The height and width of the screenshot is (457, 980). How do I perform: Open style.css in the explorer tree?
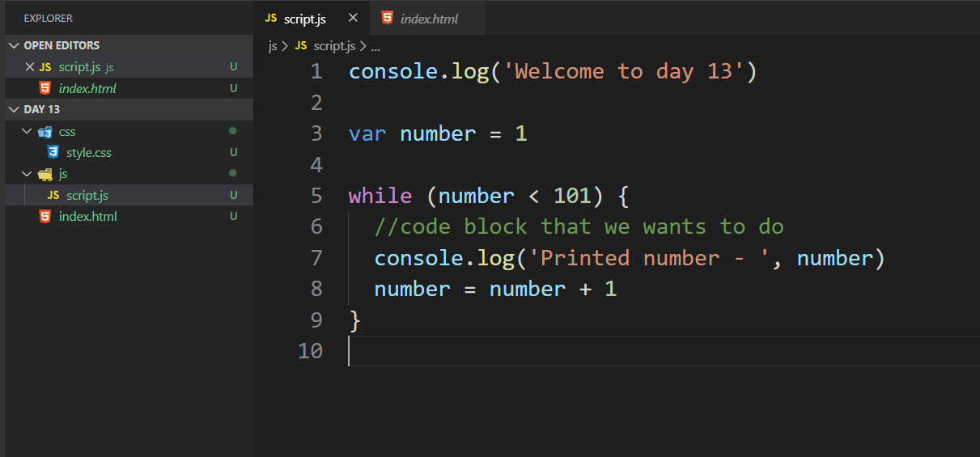coord(89,152)
